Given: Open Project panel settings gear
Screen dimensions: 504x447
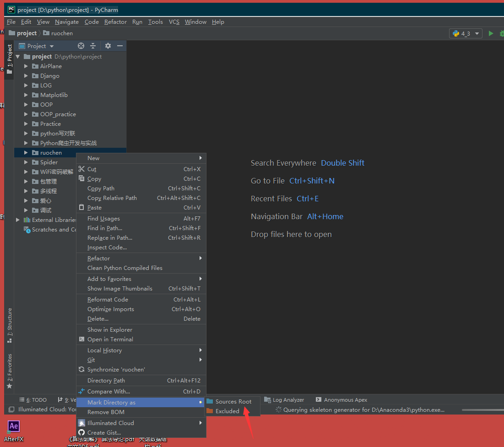Looking at the screenshot, I should (x=108, y=46).
